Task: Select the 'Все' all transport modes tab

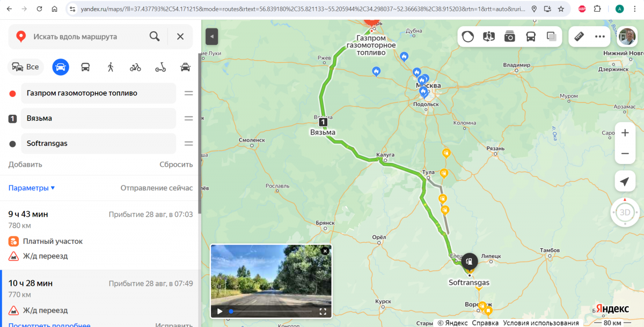Action: (26, 67)
